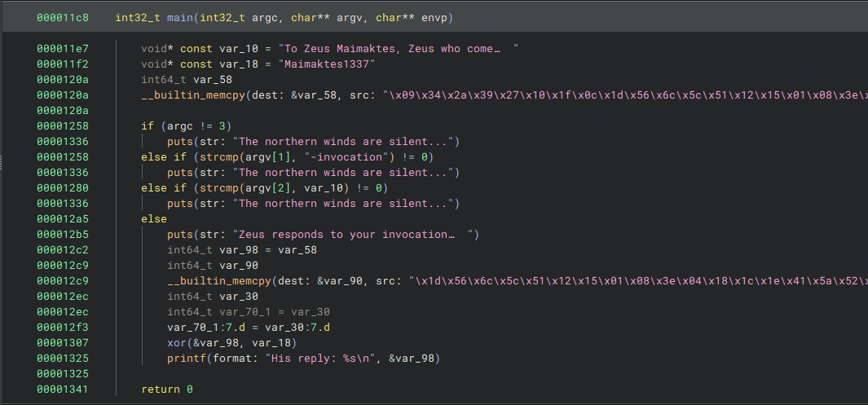
Task: Click the var_70_1 declaration line
Action: tap(249, 312)
